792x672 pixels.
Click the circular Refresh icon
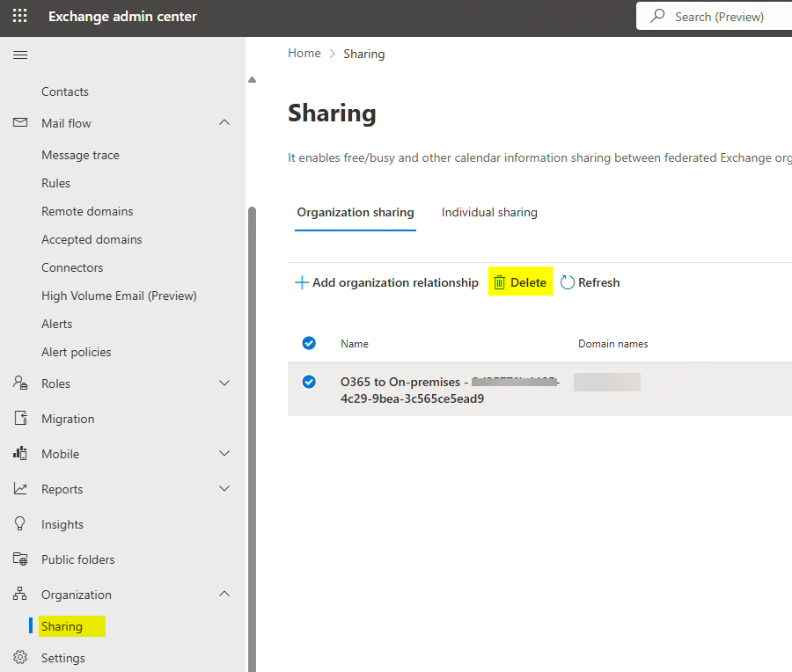(x=568, y=282)
